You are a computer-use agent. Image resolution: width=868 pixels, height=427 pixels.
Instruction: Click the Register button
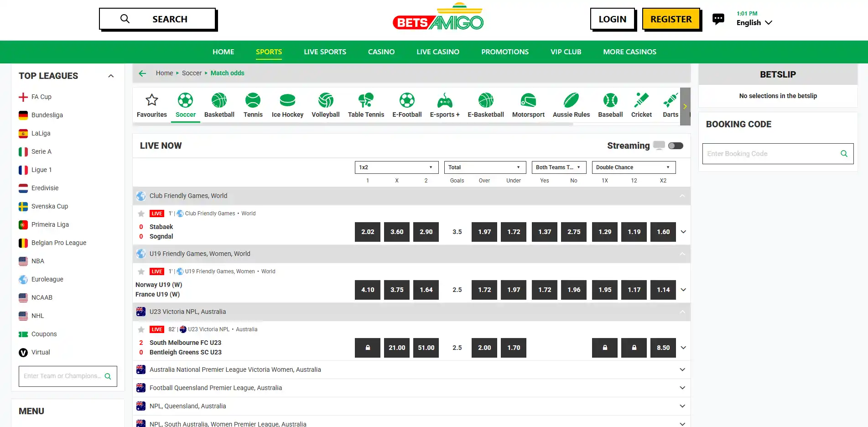pos(671,19)
